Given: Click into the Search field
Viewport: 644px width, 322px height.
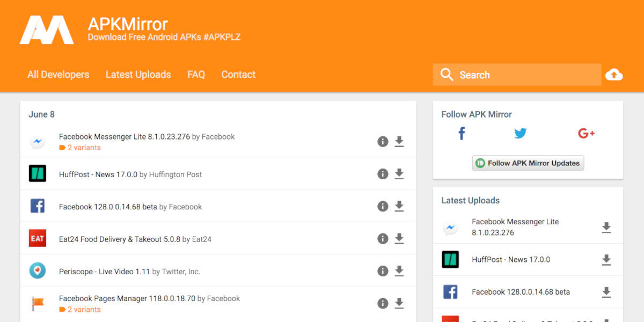Looking at the screenshot, I should click(526, 75).
